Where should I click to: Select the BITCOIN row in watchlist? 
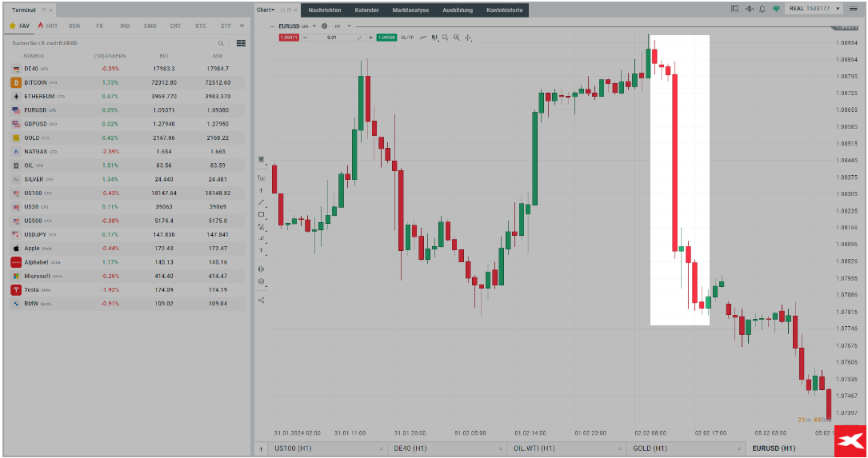(126, 82)
